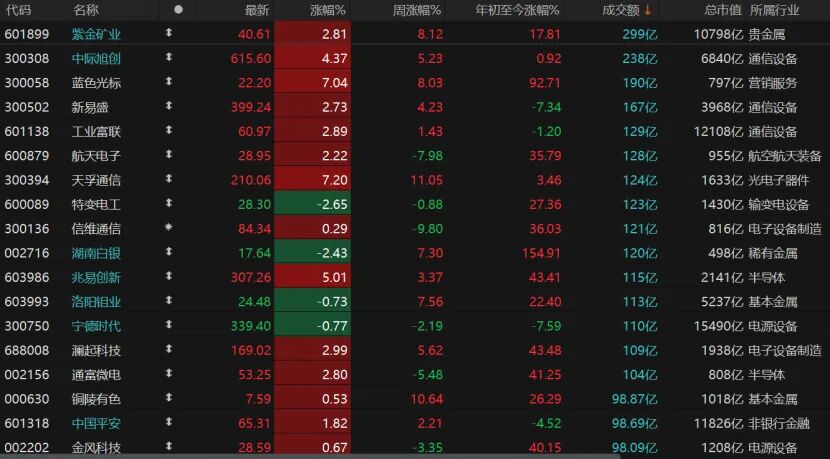Click the marker icon in 兆易创新 row

tap(169, 276)
